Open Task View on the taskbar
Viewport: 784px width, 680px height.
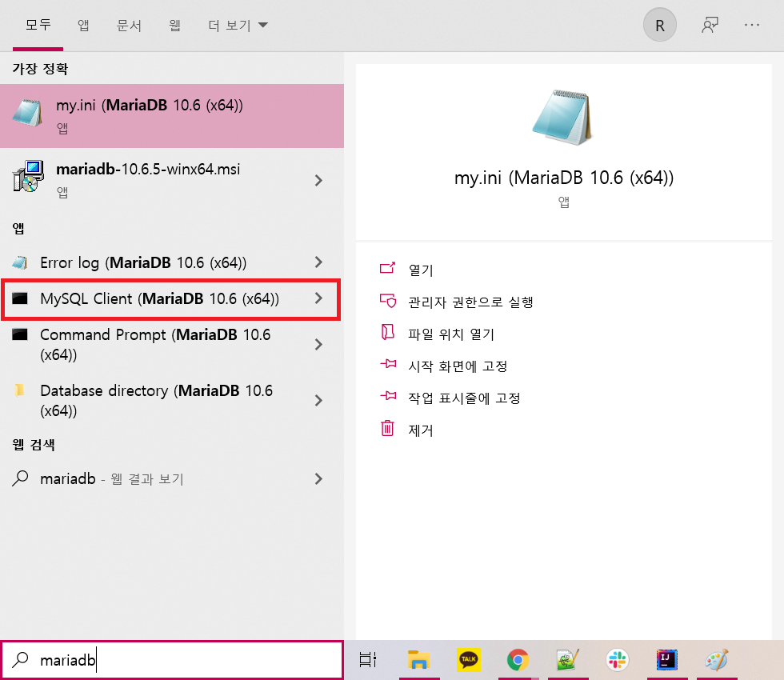pos(367,660)
